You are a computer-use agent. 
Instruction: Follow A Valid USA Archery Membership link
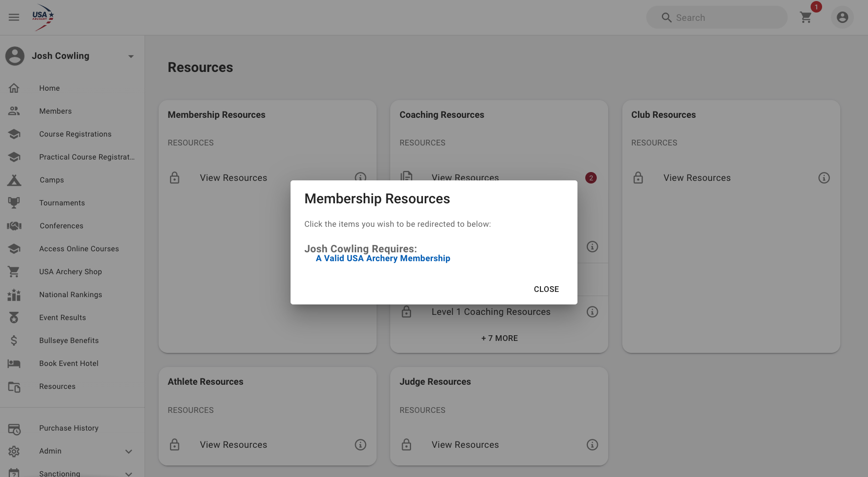pyautogui.click(x=383, y=259)
